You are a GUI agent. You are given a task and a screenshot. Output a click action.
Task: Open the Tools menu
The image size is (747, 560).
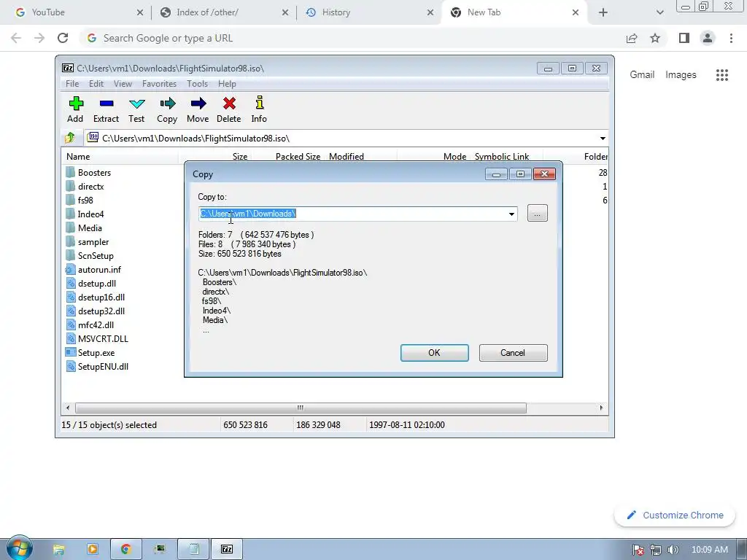tap(197, 84)
